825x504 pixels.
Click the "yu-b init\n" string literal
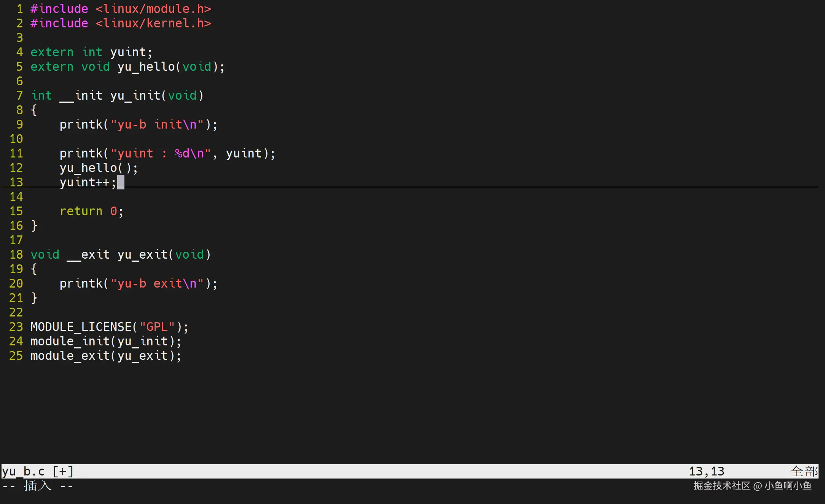157,124
